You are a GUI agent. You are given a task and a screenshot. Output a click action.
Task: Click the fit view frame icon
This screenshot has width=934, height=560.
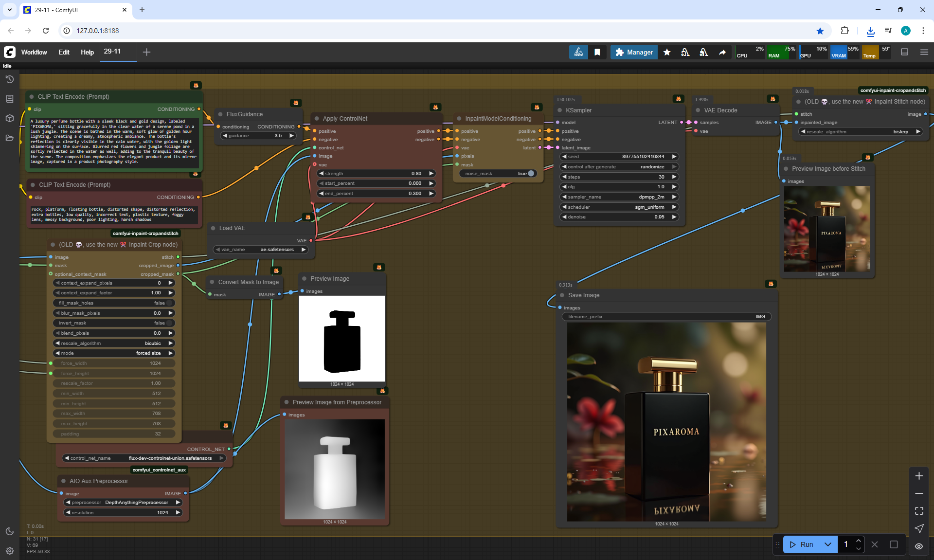[x=919, y=511]
